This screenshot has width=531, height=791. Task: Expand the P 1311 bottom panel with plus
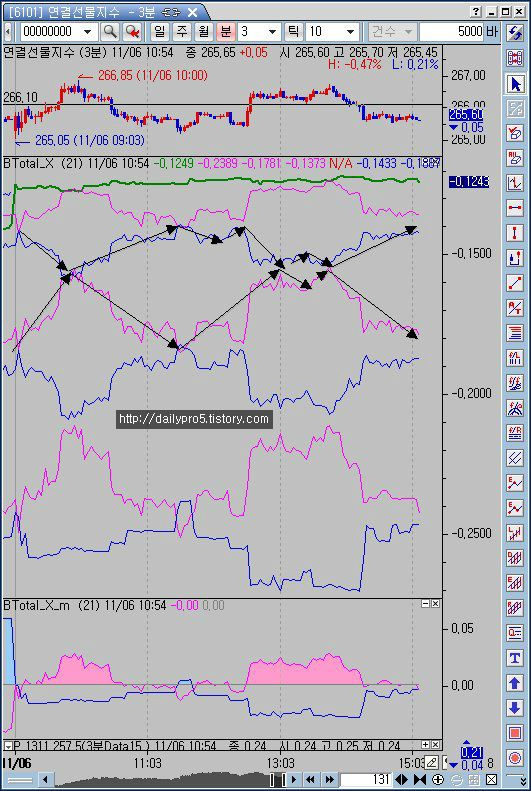pos(425,745)
